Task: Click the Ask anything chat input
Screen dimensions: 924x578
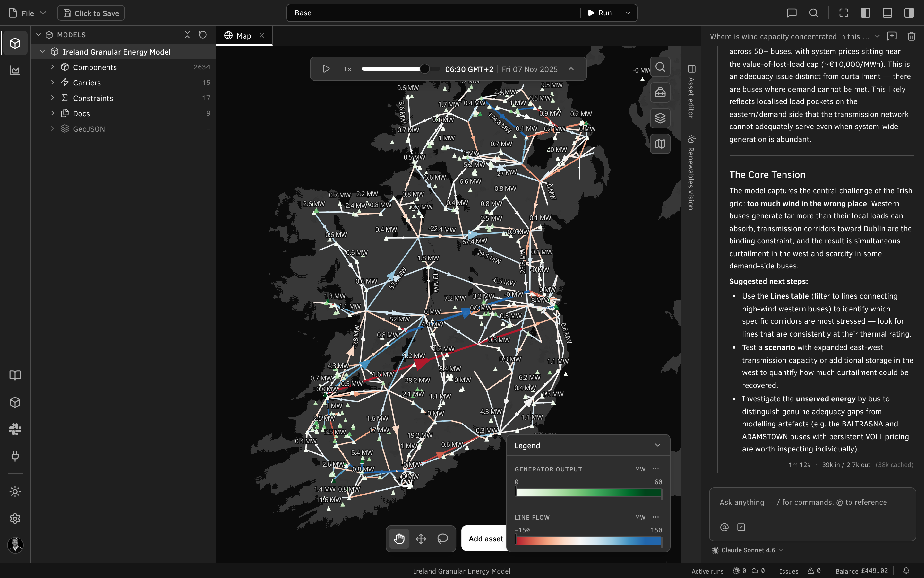Action: point(812,502)
